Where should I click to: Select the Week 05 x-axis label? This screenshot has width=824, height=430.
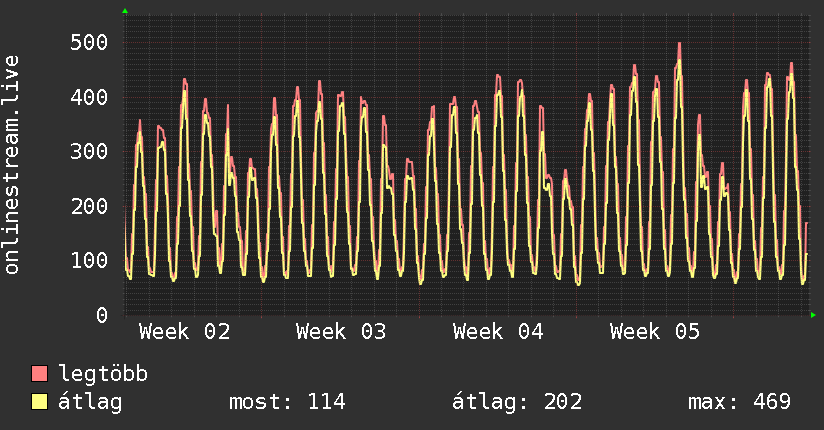(x=655, y=332)
